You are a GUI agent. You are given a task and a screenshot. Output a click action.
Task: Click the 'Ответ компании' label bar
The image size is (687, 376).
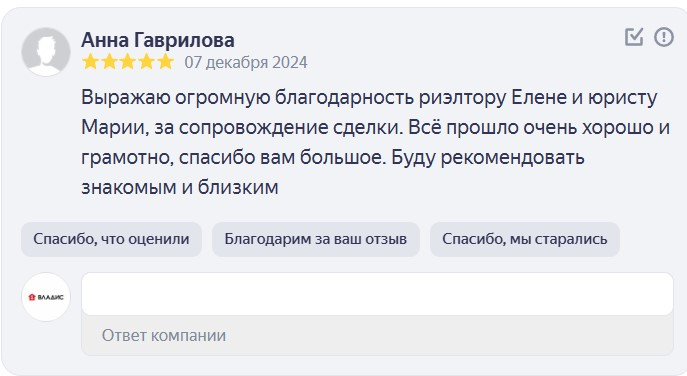(377, 335)
